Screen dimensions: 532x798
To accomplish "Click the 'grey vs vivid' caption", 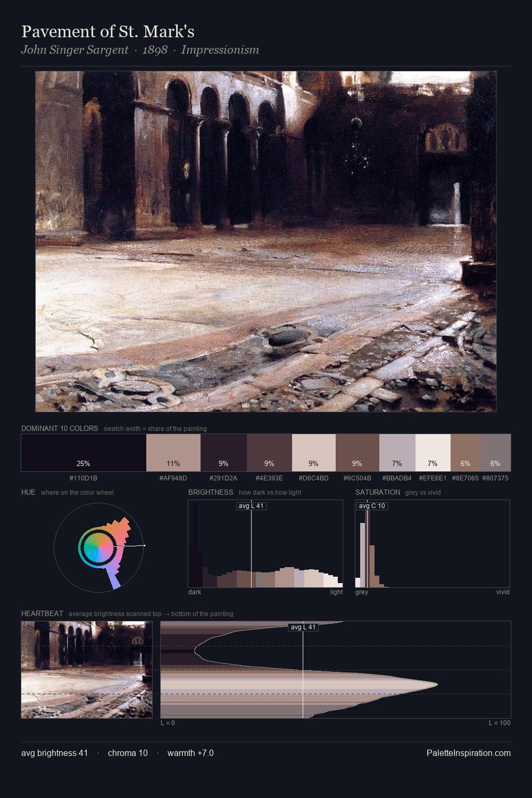I will coord(423,493).
